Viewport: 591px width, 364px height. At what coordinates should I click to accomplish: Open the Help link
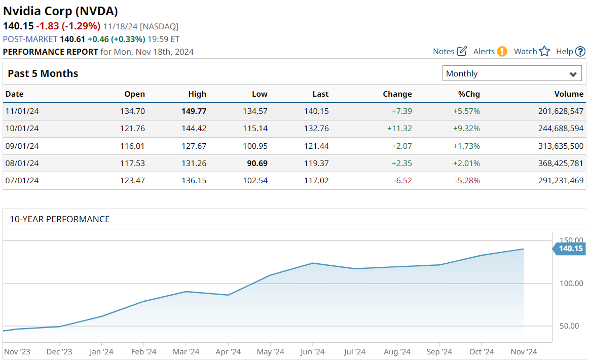point(564,52)
